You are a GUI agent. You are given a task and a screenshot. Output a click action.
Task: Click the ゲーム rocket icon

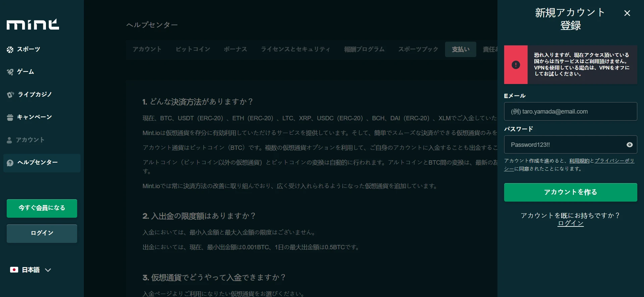click(10, 72)
